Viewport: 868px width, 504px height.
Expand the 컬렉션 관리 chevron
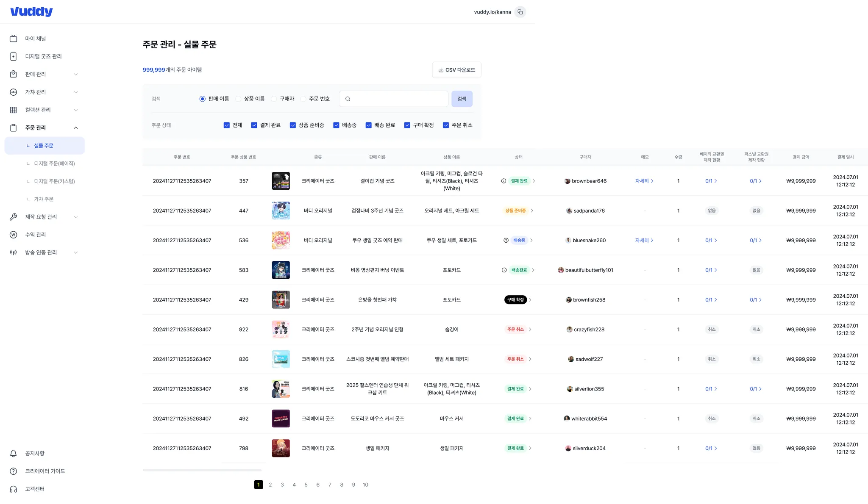pos(76,110)
